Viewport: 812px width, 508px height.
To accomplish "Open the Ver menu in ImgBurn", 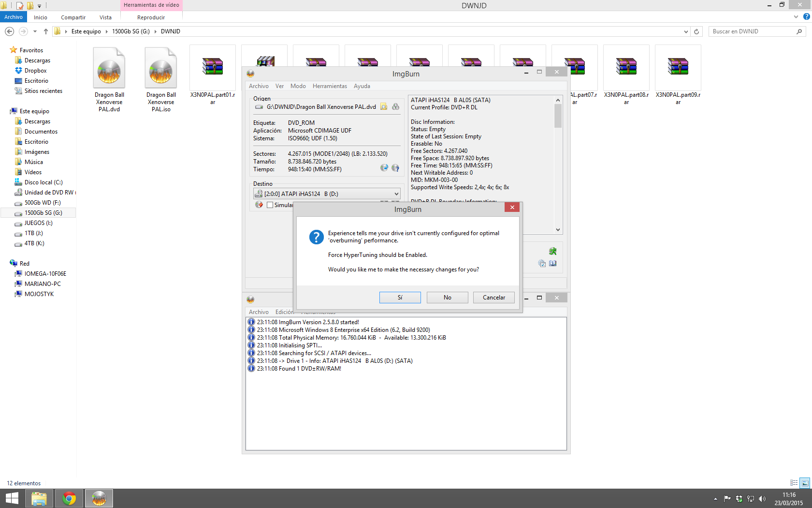I will (279, 86).
